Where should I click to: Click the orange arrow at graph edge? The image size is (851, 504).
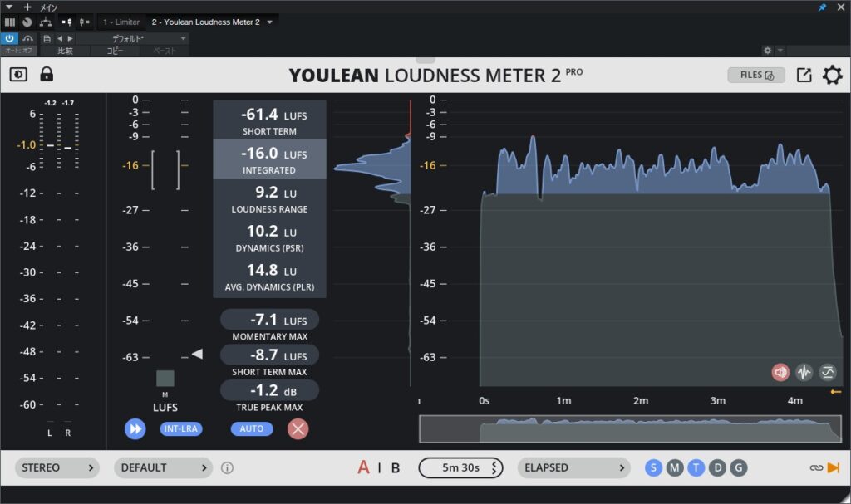tap(836, 392)
